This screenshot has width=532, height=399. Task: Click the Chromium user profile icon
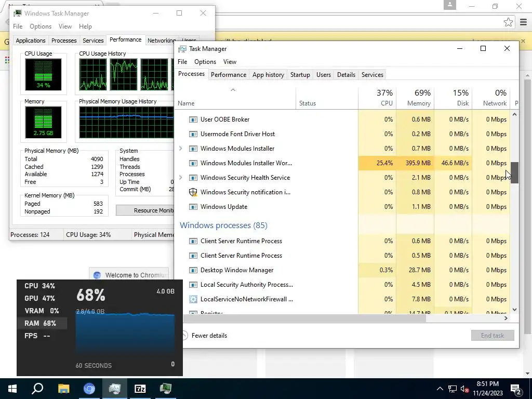(x=450, y=5)
